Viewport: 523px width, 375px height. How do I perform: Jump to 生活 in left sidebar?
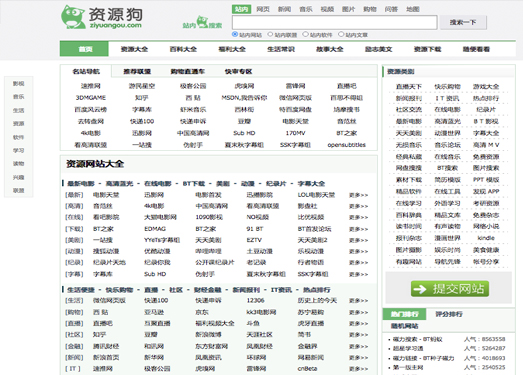19,110
